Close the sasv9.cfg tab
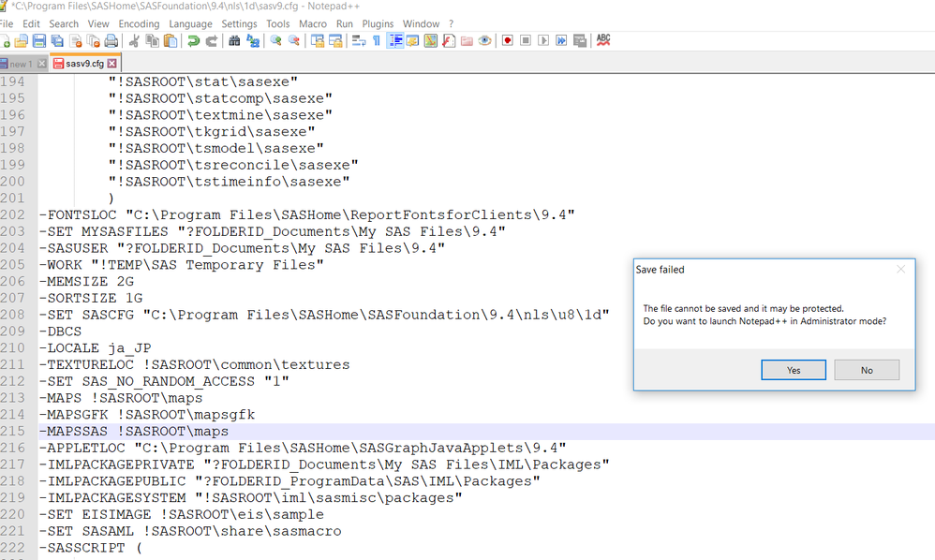This screenshot has width=935, height=560. point(112,63)
